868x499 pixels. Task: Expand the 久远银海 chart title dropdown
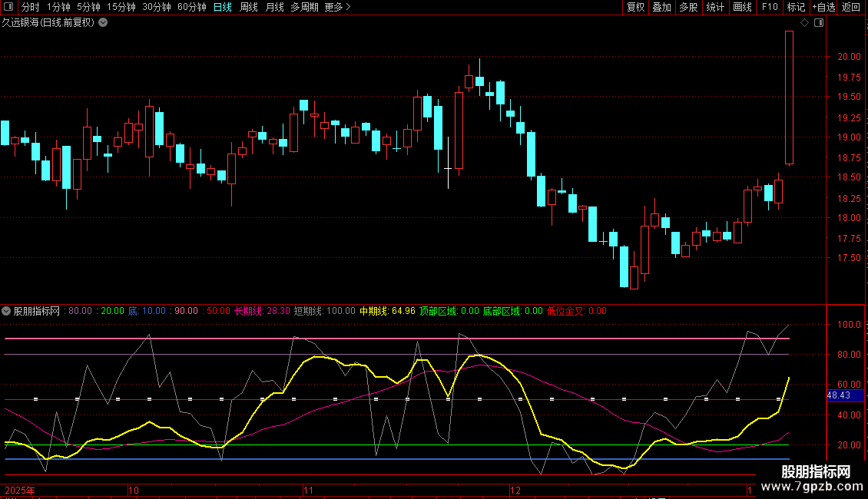coord(103,23)
